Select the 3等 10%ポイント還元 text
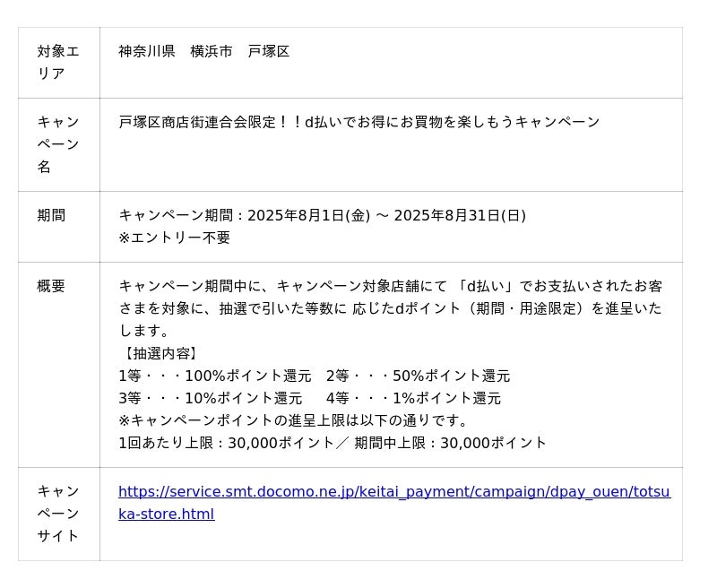717x588 pixels. tap(211, 399)
